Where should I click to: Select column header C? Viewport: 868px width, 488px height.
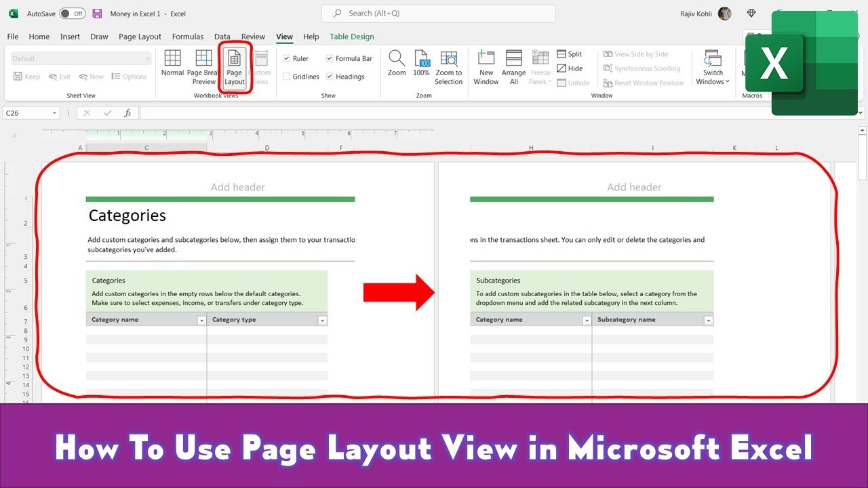[146, 148]
